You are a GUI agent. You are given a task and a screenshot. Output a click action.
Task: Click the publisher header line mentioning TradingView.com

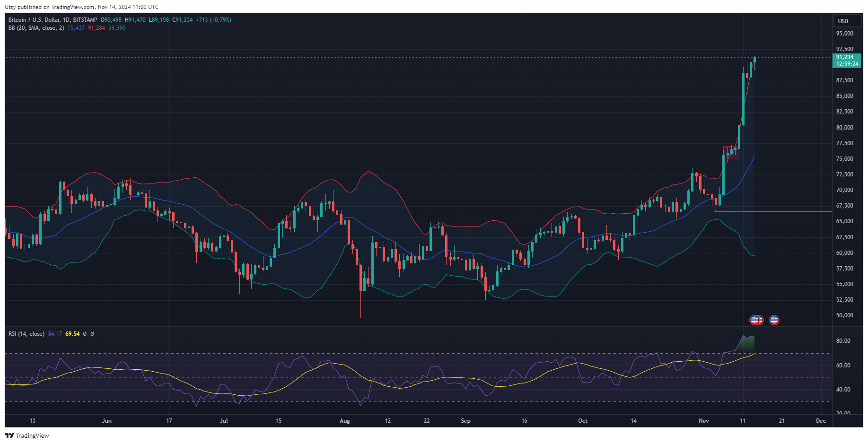[81, 7]
